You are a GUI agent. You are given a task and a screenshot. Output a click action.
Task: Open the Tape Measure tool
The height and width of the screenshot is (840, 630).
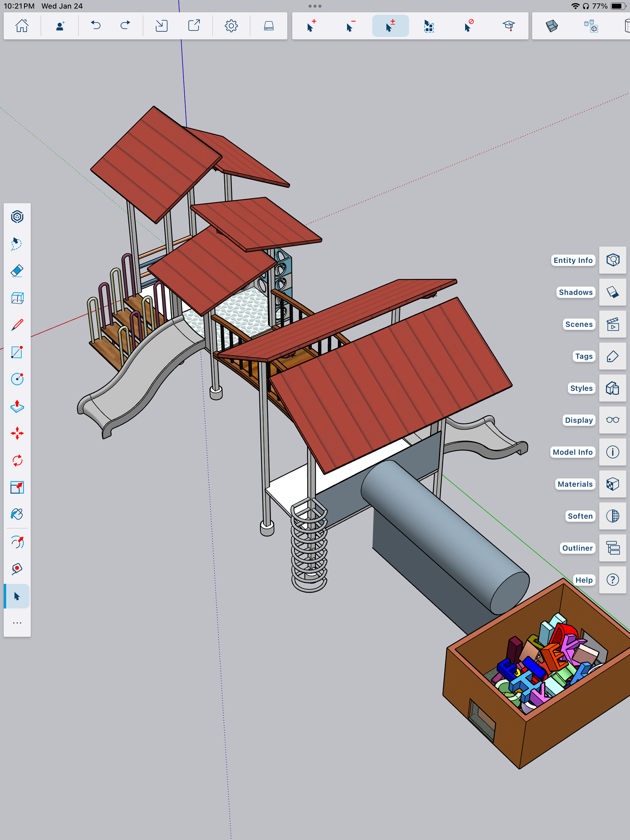pyautogui.click(x=17, y=568)
